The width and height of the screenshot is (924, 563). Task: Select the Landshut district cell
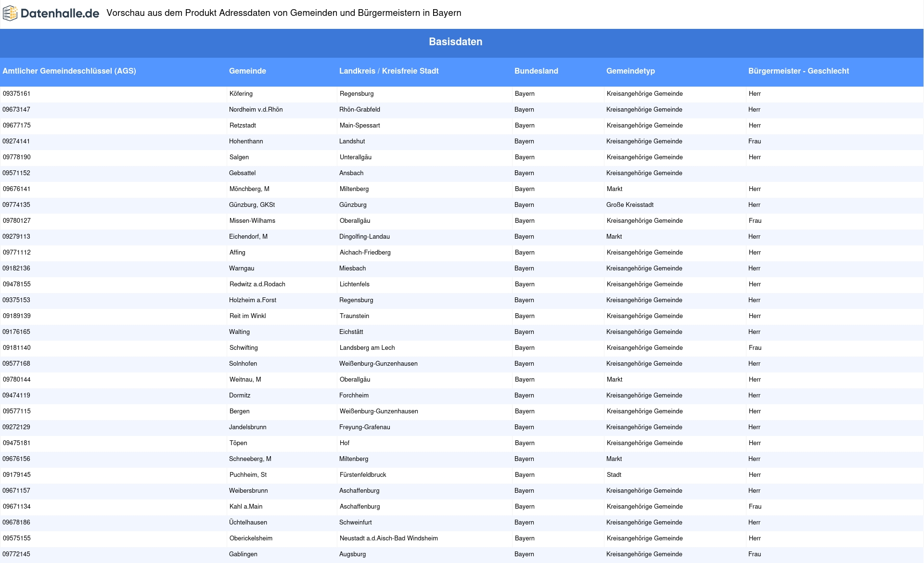[352, 141]
